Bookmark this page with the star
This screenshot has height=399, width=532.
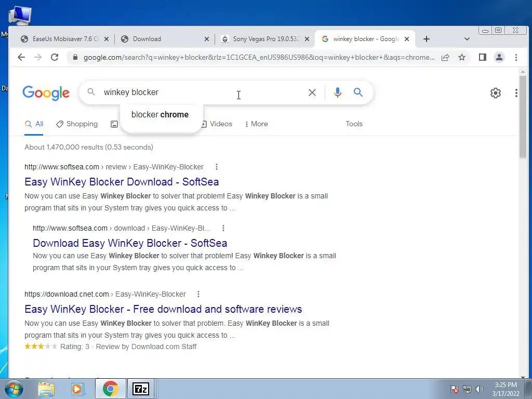coord(462,57)
